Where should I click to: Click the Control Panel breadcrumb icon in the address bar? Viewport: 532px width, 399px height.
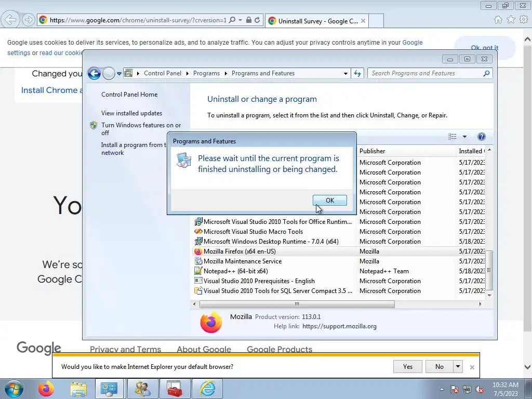coord(129,73)
